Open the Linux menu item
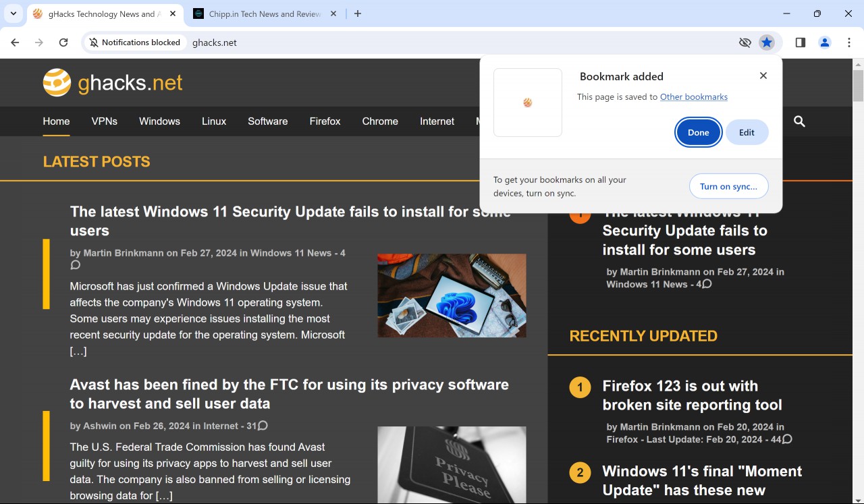Image resolution: width=864 pixels, height=504 pixels. (x=214, y=121)
